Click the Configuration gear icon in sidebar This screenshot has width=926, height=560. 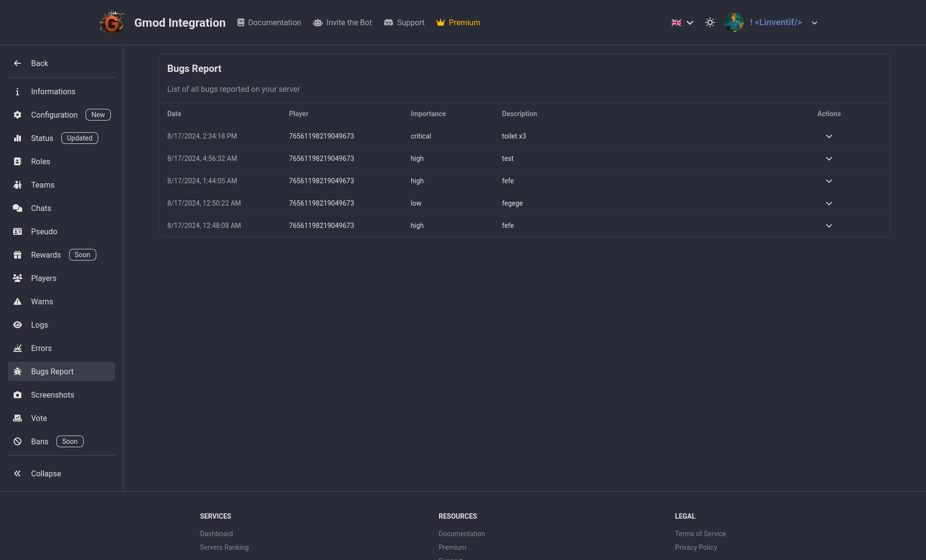pyautogui.click(x=18, y=115)
